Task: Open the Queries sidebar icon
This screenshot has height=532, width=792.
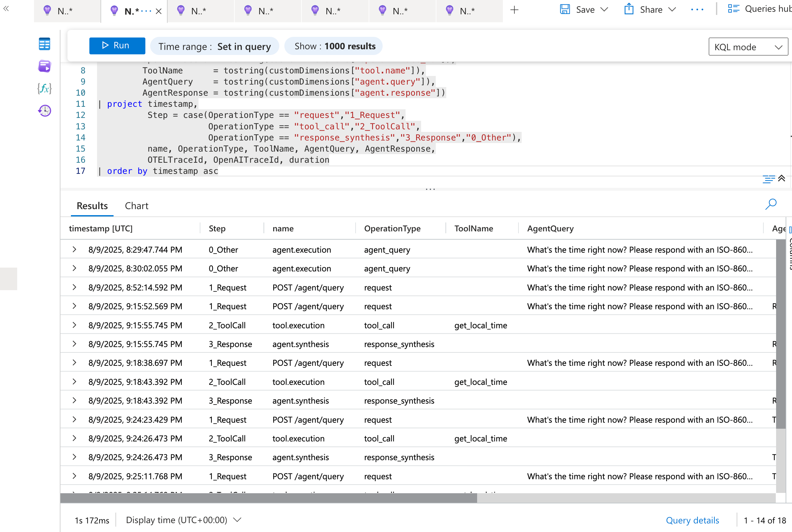Action: [45, 66]
